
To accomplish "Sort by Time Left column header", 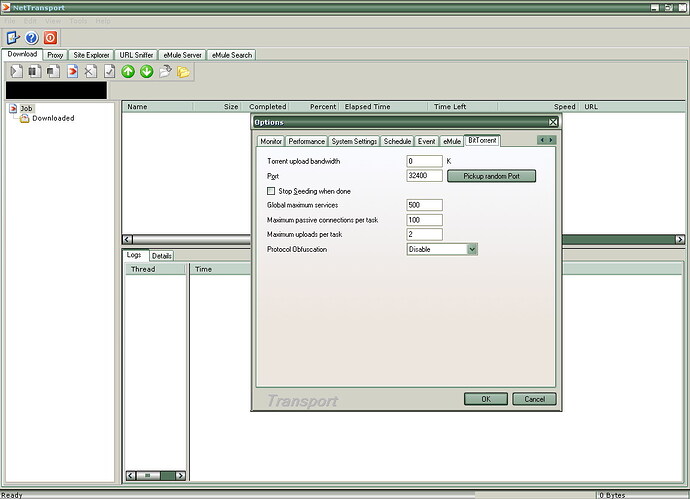I will [x=463, y=107].
